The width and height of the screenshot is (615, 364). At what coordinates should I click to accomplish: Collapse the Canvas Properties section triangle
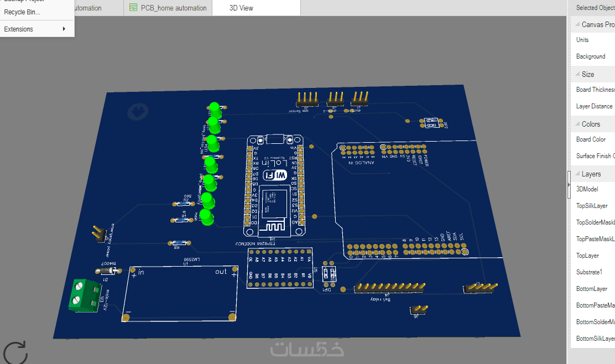click(x=577, y=24)
